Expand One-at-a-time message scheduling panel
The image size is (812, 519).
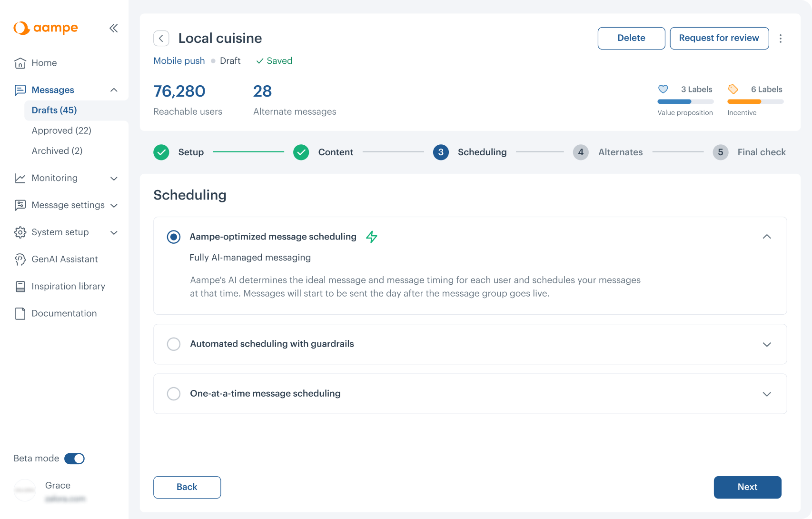coord(767,394)
